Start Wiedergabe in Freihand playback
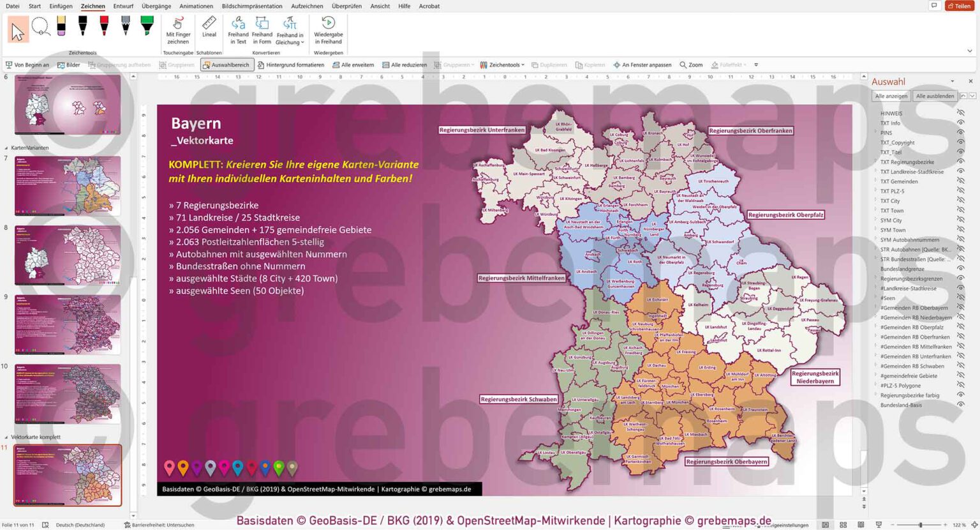 [328, 32]
